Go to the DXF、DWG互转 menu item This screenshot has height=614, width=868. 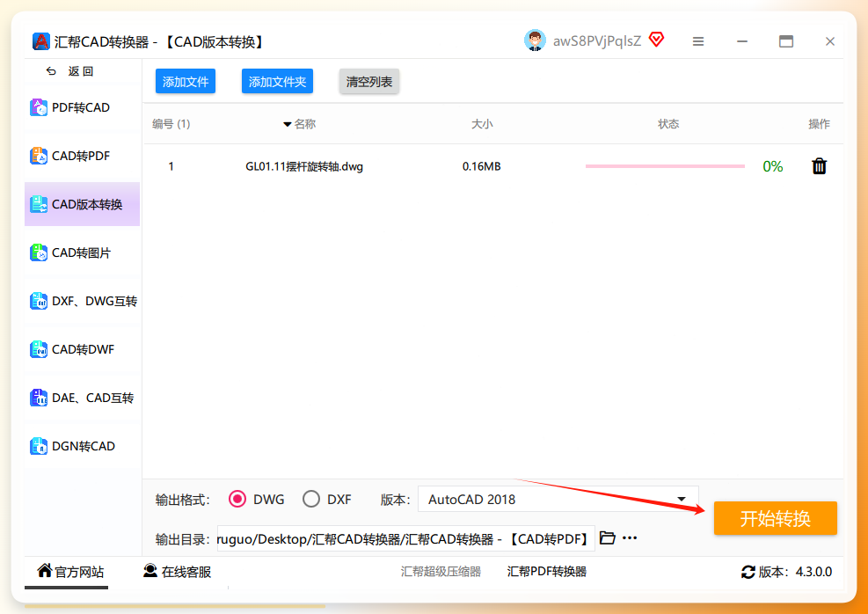(x=82, y=301)
